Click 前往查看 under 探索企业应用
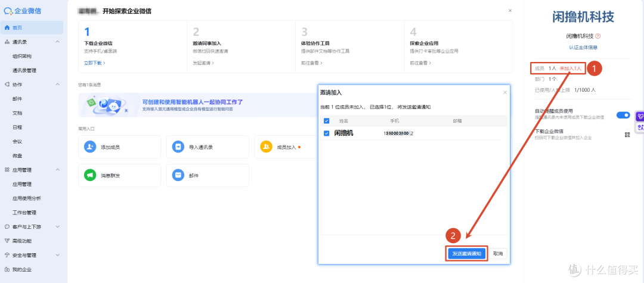The width and height of the screenshot is (644, 283). 420,63
